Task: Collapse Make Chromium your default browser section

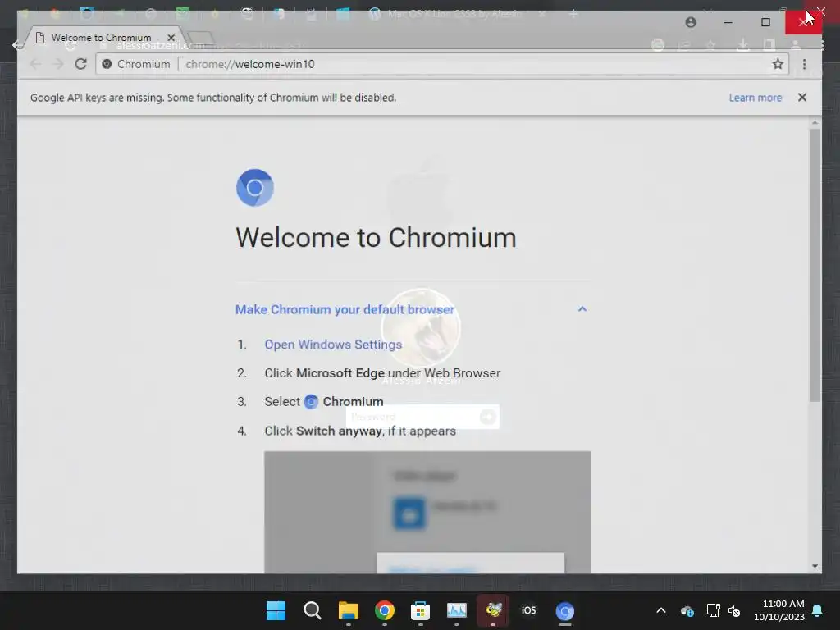Action: pyautogui.click(x=582, y=309)
